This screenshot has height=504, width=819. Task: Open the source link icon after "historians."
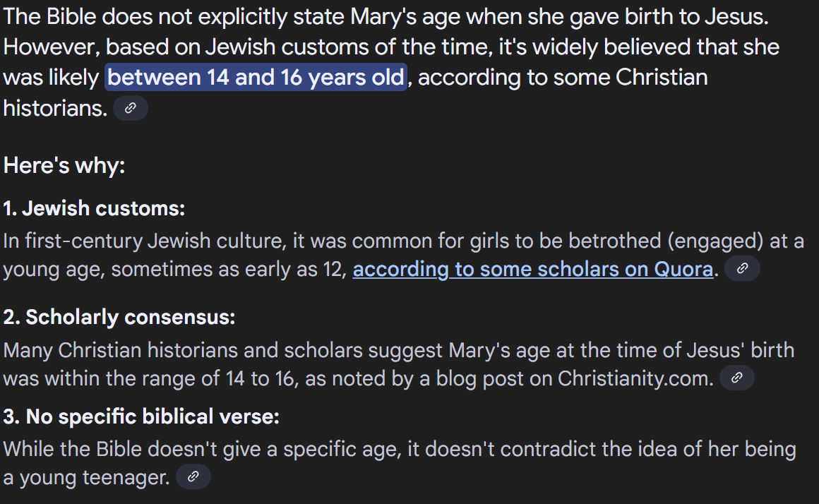click(131, 108)
